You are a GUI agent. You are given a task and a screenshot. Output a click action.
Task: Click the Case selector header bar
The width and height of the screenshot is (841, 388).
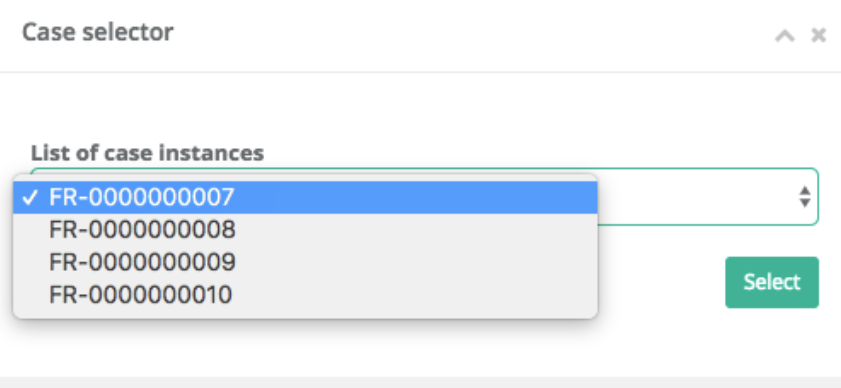420,35
